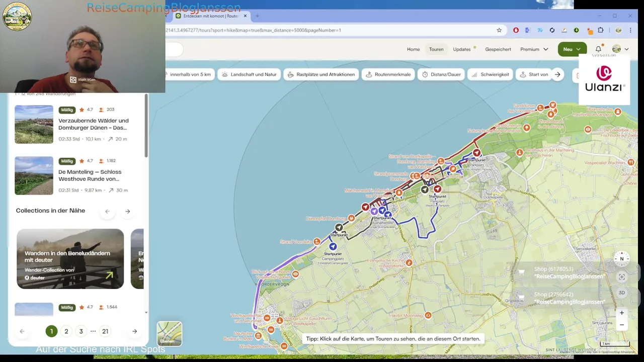Go to next results page arrow

pyautogui.click(x=134, y=331)
